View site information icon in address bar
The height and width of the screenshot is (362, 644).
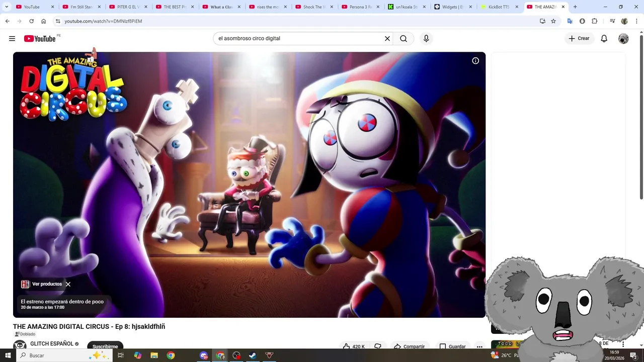(x=58, y=21)
